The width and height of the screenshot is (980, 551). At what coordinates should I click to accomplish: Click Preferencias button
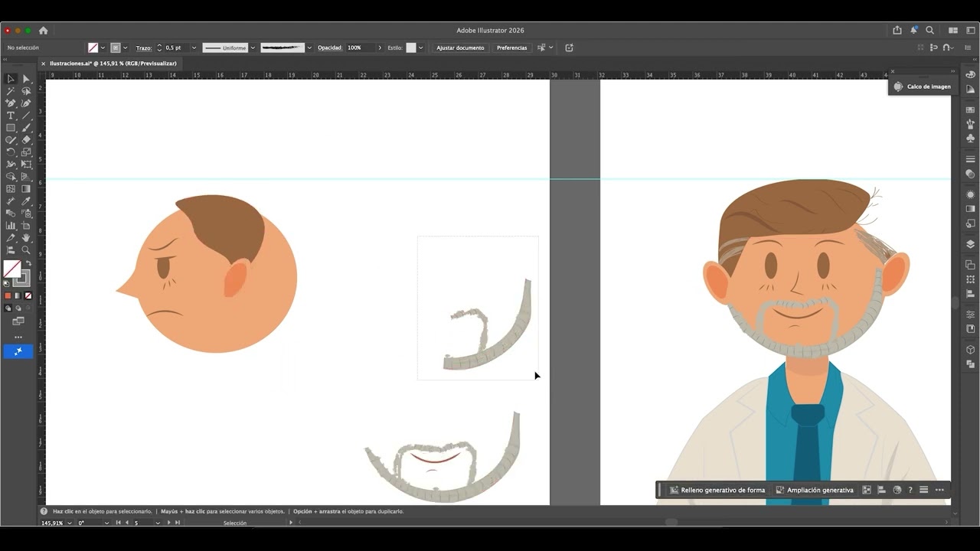[x=511, y=47]
